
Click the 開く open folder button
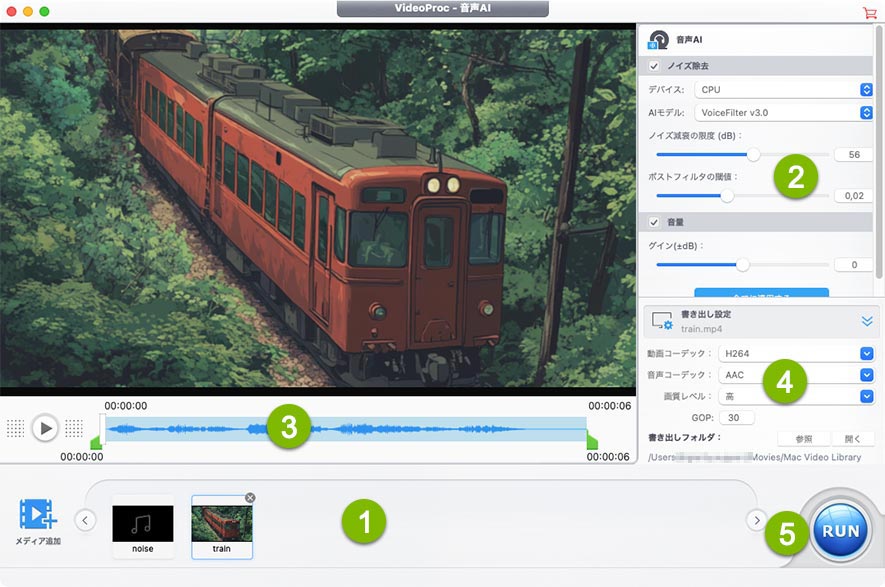pyautogui.click(x=853, y=439)
